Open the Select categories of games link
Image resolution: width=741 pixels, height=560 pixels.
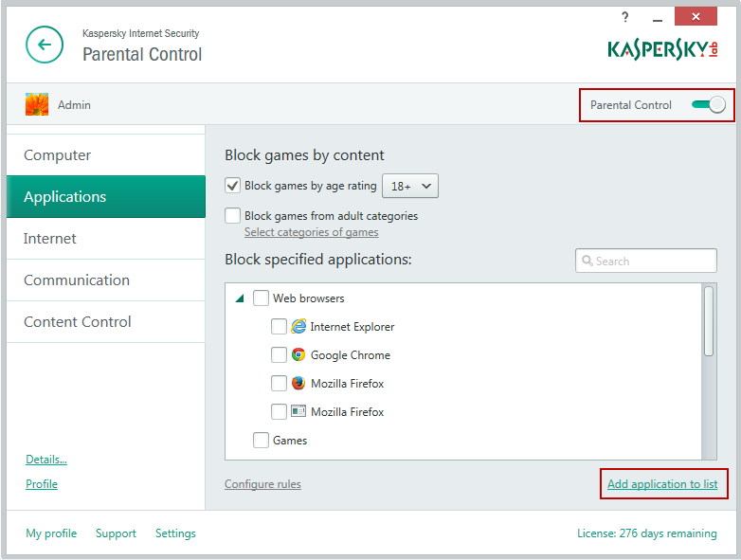312,232
